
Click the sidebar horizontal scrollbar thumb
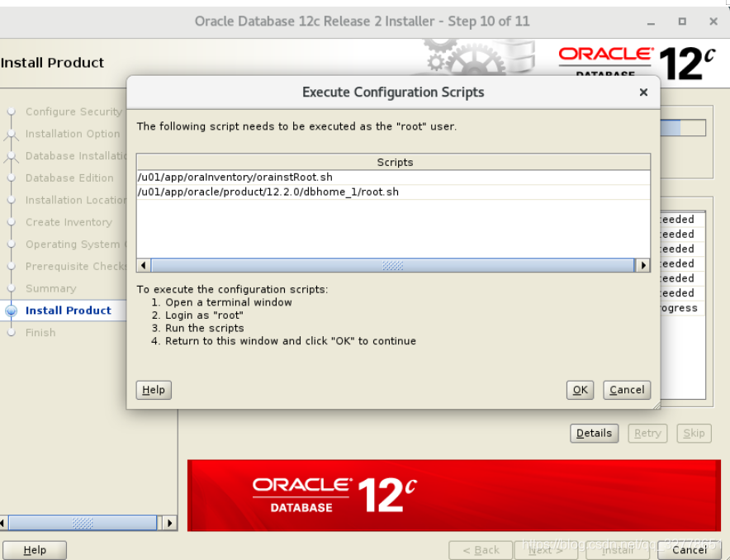click(83, 523)
